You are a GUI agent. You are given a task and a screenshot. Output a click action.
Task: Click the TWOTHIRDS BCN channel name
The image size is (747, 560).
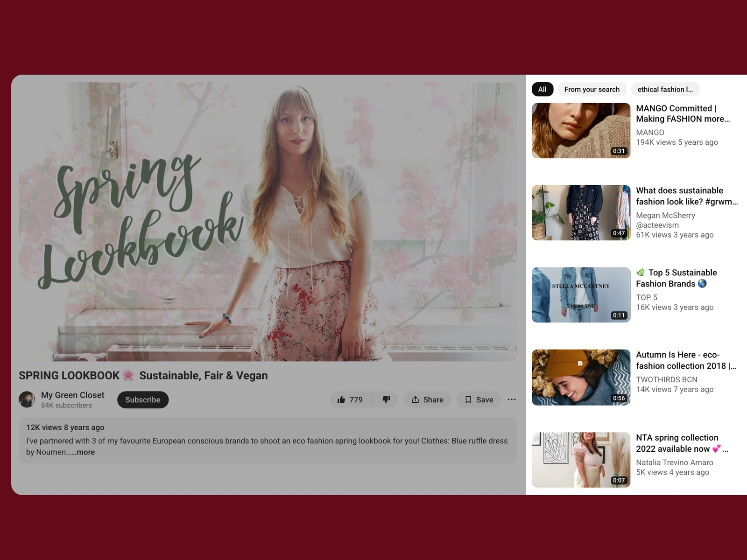pyautogui.click(x=667, y=379)
